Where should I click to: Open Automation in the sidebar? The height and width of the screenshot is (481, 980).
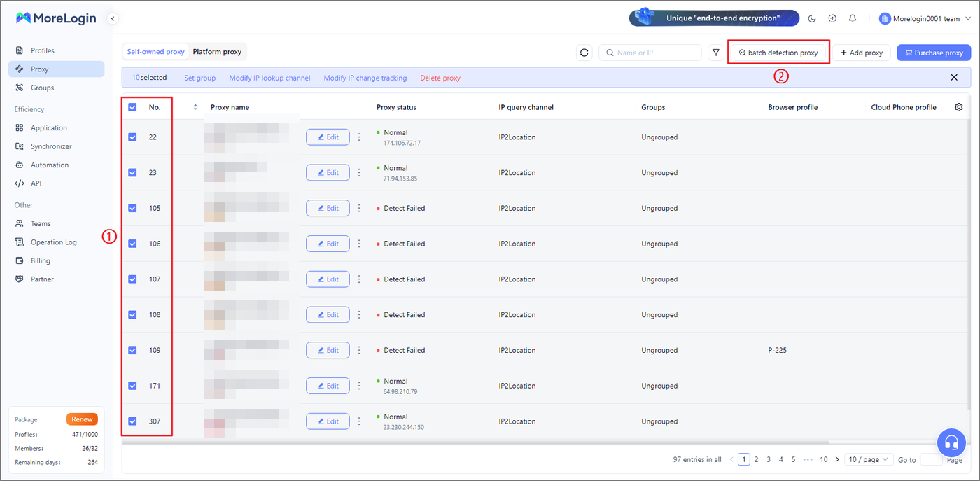(x=56, y=165)
